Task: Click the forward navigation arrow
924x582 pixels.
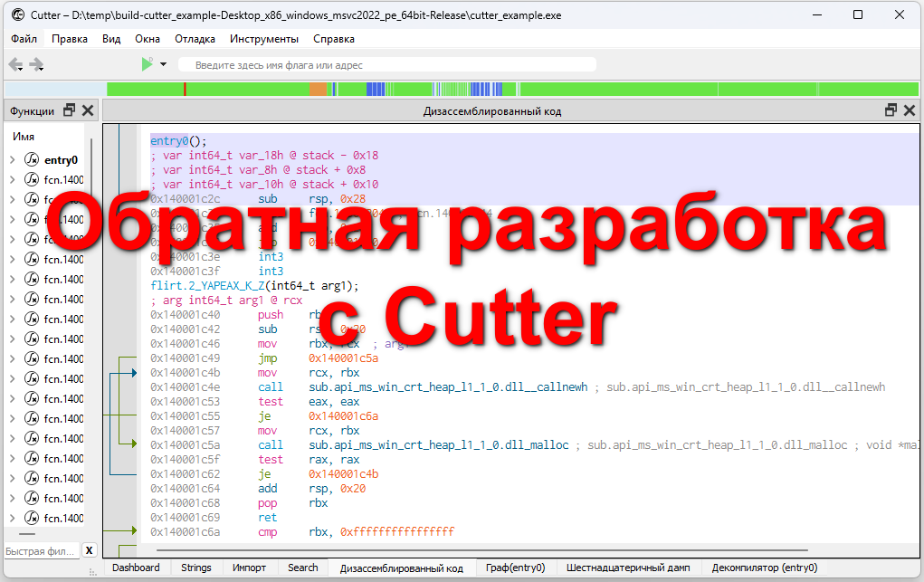Action: pyautogui.click(x=36, y=64)
